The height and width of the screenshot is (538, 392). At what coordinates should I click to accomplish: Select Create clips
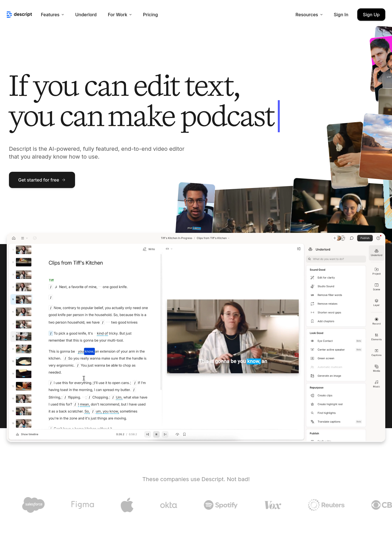coord(336,396)
